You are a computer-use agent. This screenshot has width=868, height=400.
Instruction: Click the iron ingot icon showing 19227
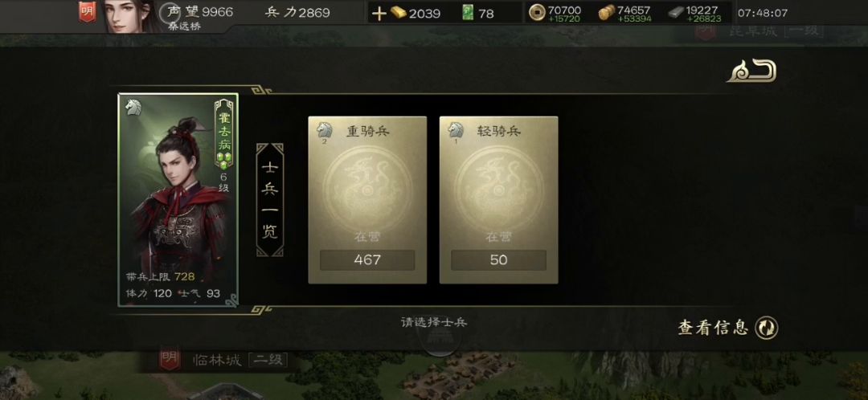click(675, 13)
